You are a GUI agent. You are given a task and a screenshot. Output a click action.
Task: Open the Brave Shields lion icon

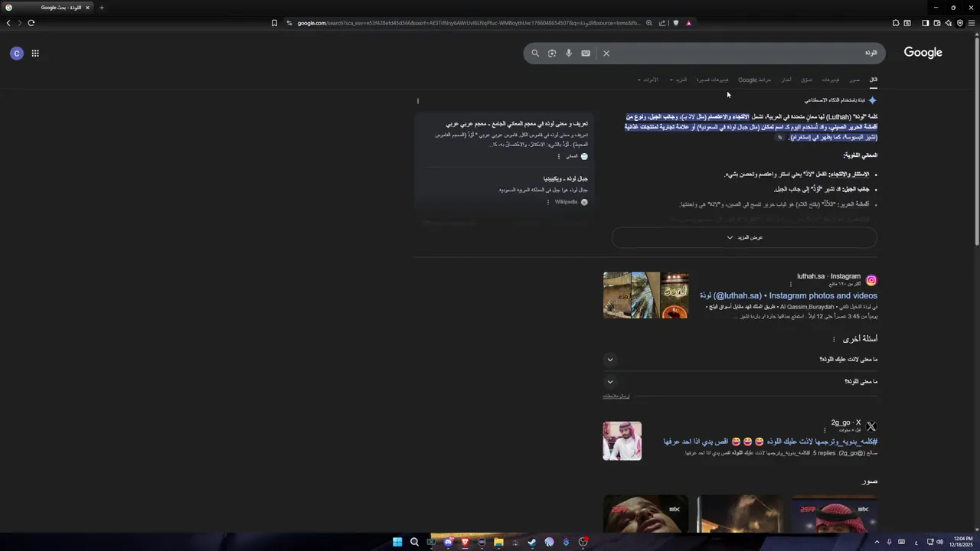(x=676, y=23)
